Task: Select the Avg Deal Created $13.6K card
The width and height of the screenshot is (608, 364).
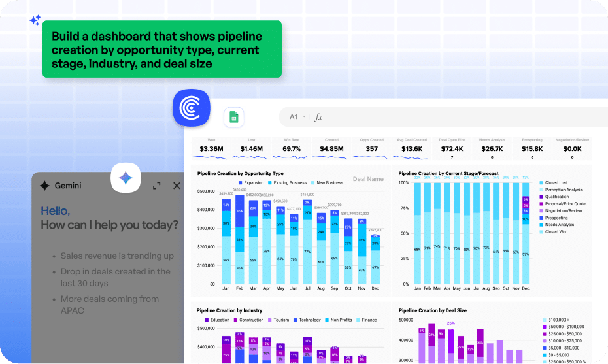Action: click(412, 148)
